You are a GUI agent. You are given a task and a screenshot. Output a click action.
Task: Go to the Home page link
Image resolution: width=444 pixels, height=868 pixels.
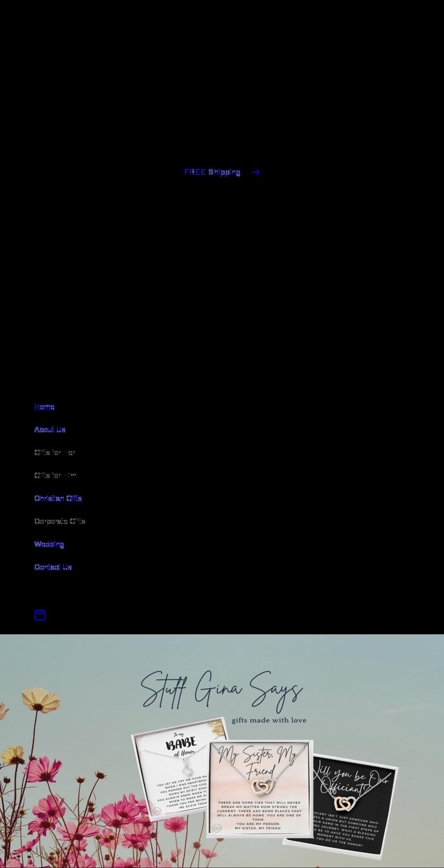click(x=44, y=407)
